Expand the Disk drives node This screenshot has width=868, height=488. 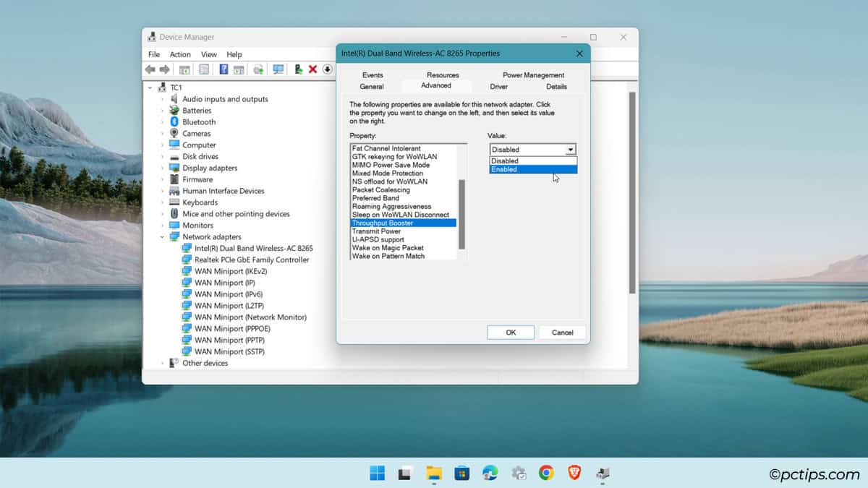click(x=163, y=156)
